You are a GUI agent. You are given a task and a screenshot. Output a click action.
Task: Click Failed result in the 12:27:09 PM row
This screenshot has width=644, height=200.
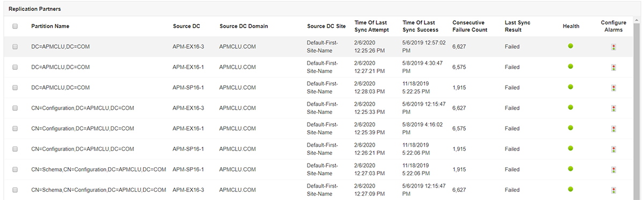coord(512,190)
